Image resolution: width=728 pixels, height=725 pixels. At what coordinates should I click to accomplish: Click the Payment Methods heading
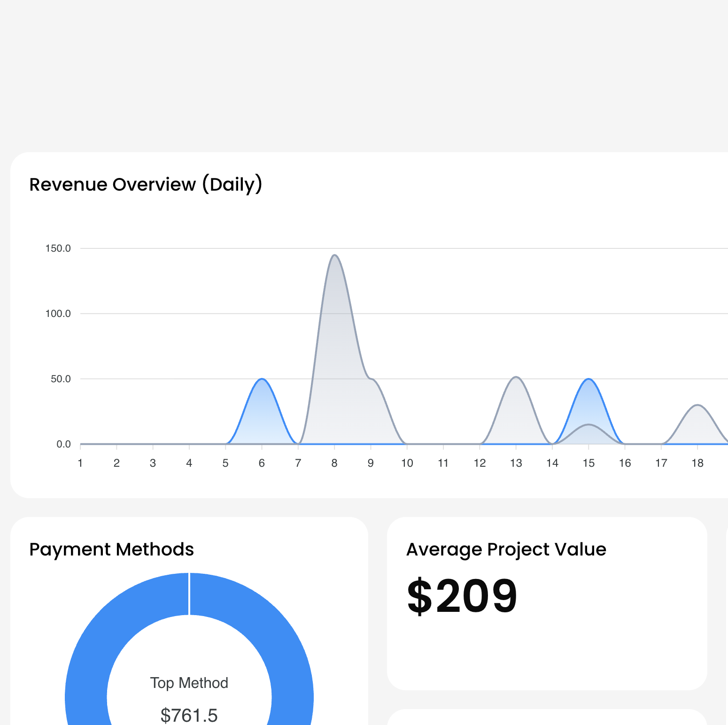tap(111, 549)
